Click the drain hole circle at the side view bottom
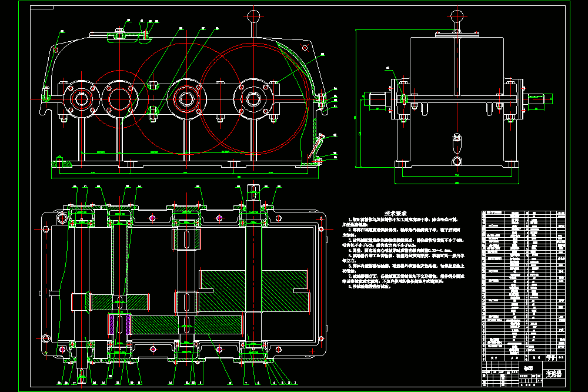 point(457,161)
